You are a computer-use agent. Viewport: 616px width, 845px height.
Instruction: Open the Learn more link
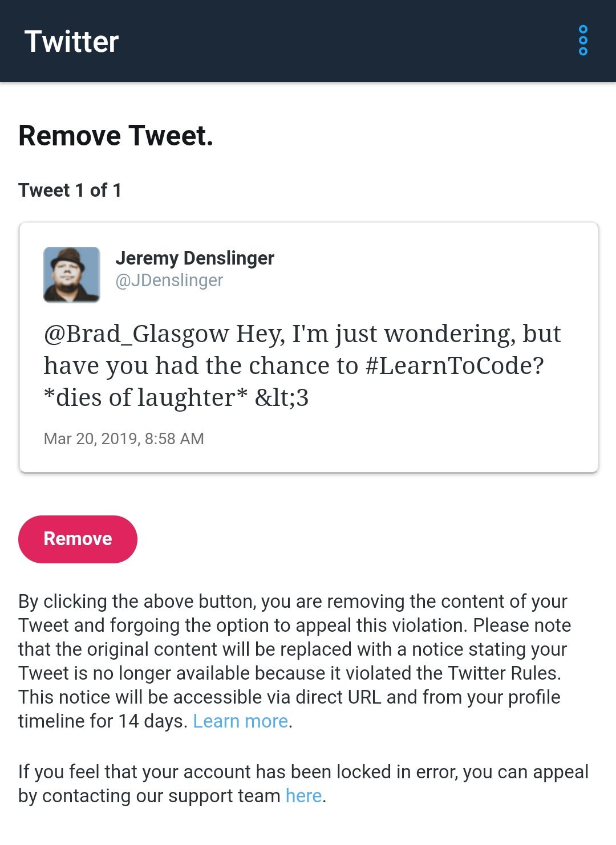[x=240, y=721]
